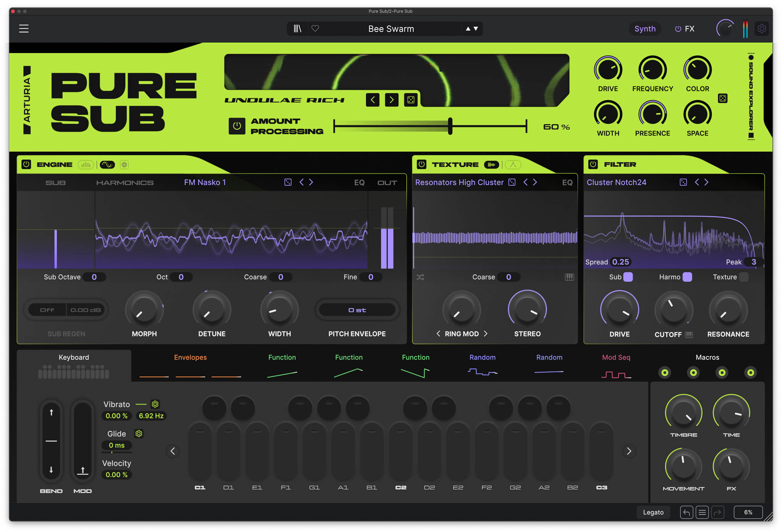Select next engine type after FM Nasko 1
782x532 pixels.
(311, 182)
